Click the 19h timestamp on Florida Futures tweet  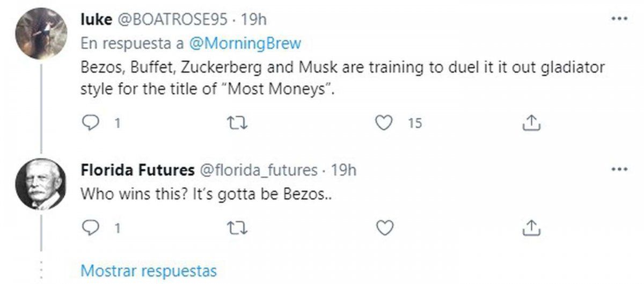[x=344, y=170]
